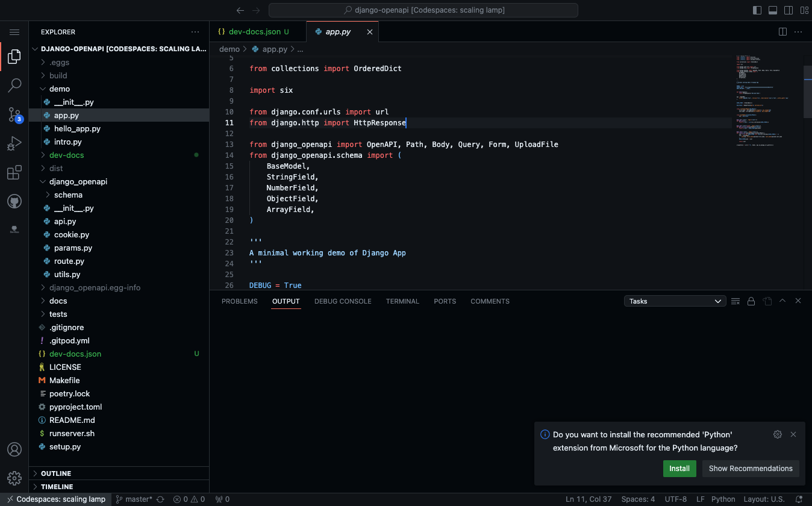Toggle the primary side bar visibility
The height and width of the screenshot is (506, 812).
(x=757, y=10)
